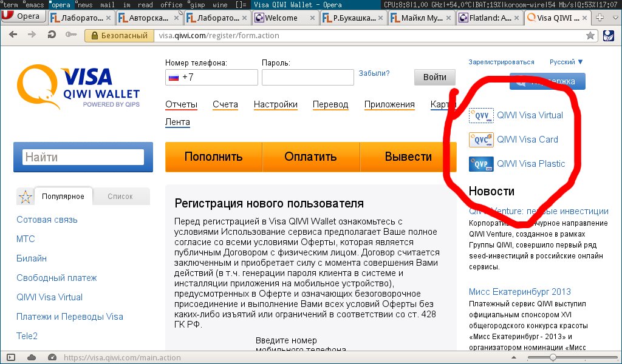
Task: Click the zoom slider in status bar
Action: [552, 357]
